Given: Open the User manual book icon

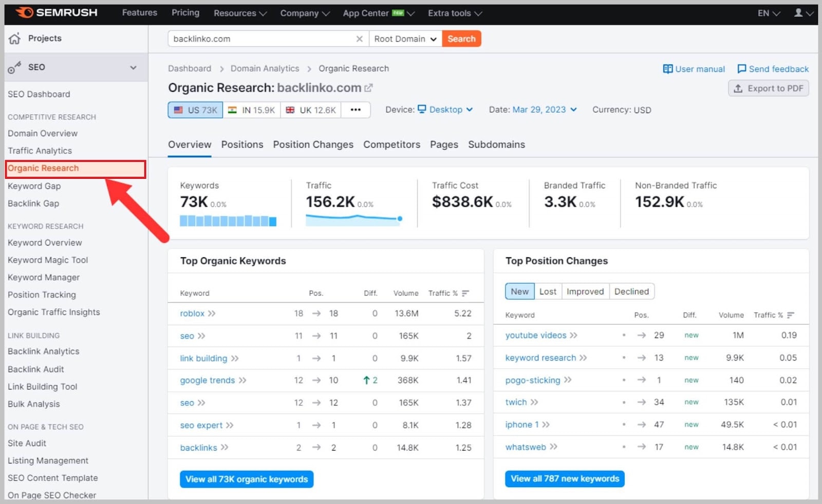Looking at the screenshot, I should [668, 69].
